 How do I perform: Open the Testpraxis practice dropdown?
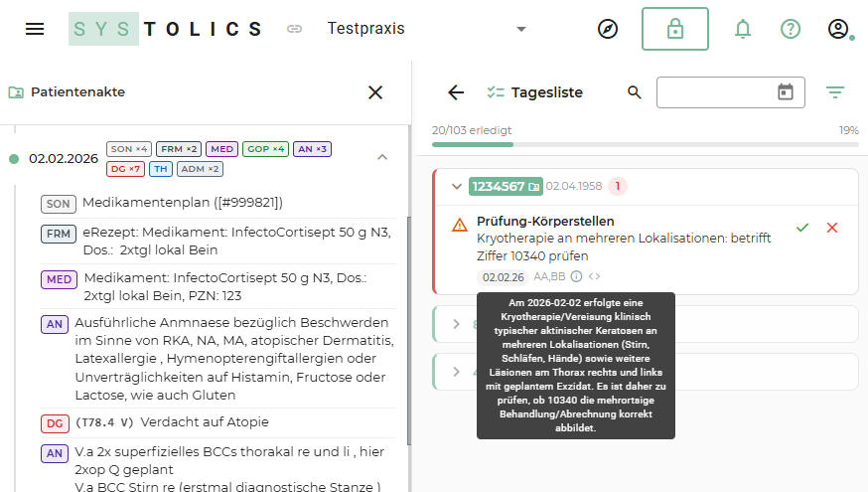point(521,29)
